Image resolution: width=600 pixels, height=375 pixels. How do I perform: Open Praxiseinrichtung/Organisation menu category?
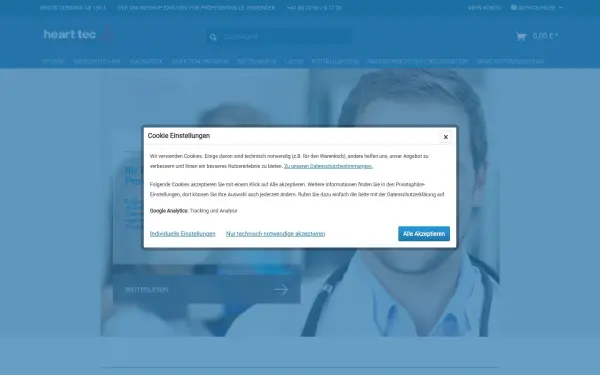(x=417, y=62)
